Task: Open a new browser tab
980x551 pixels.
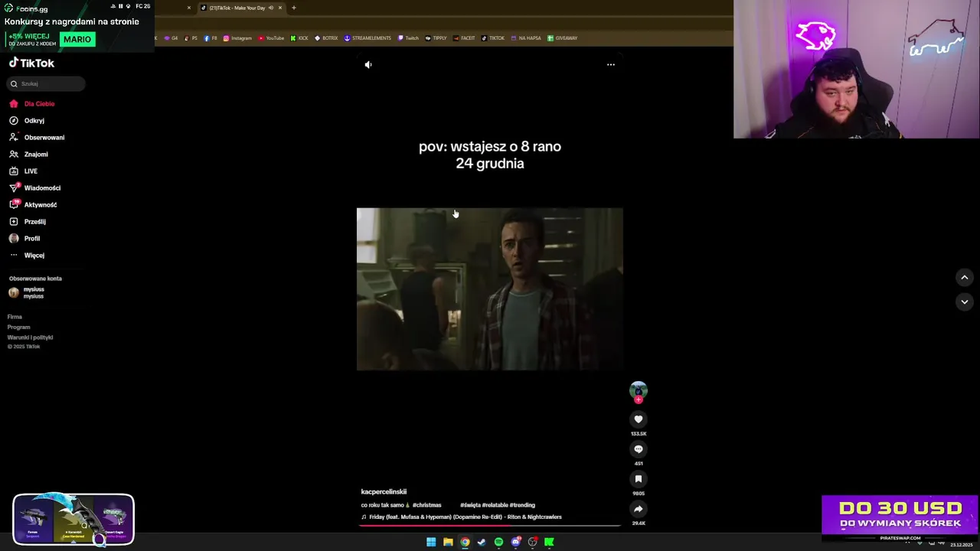Action: 293,8
